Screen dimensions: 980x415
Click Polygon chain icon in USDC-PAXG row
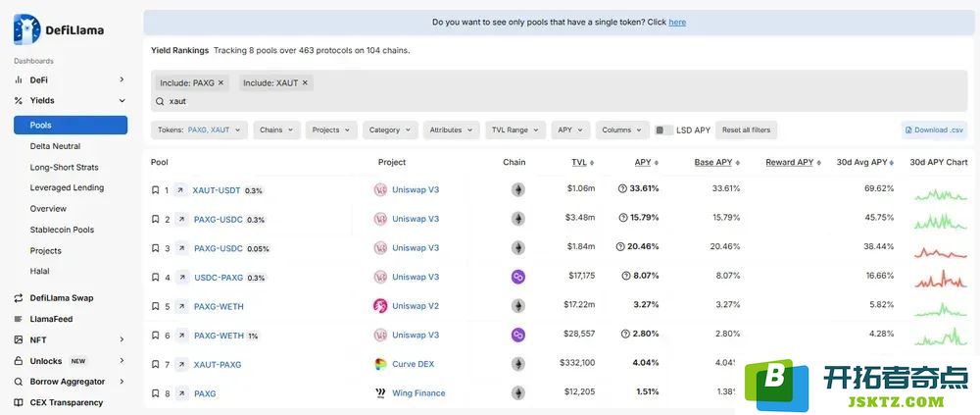click(x=518, y=277)
